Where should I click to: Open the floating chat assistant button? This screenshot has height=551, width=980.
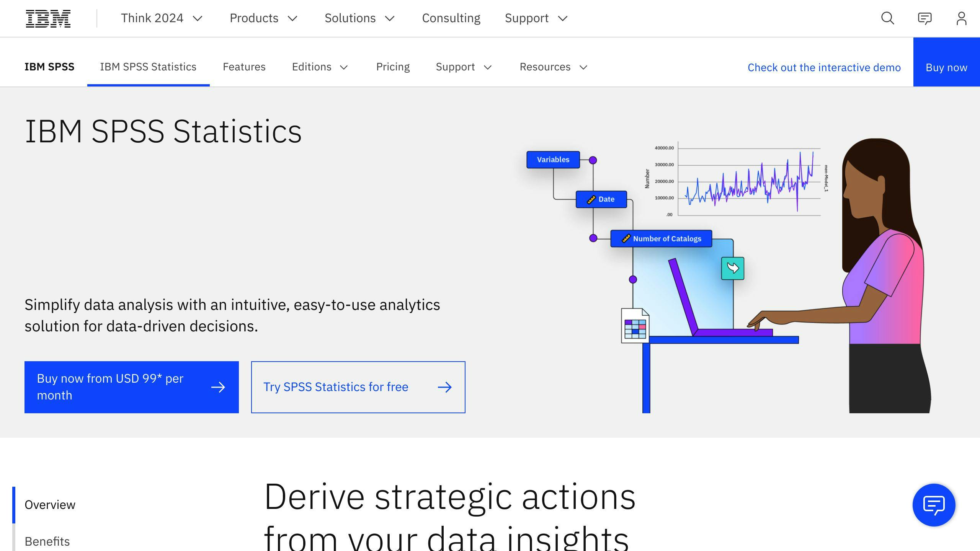[934, 505]
